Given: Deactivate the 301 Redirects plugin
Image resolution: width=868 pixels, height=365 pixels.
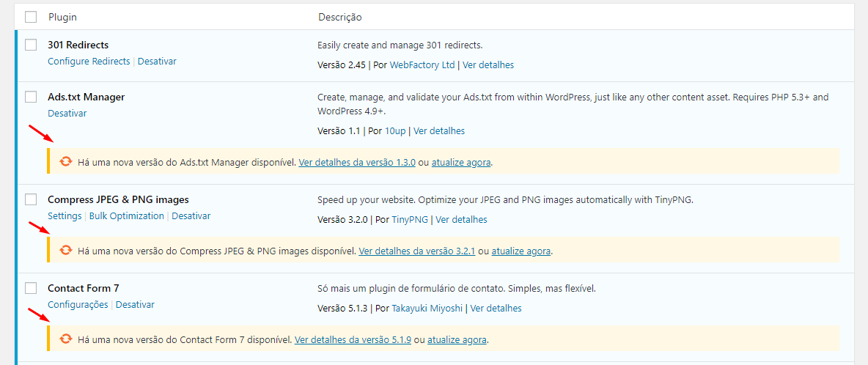Looking at the screenshot, I should (157, 61).
